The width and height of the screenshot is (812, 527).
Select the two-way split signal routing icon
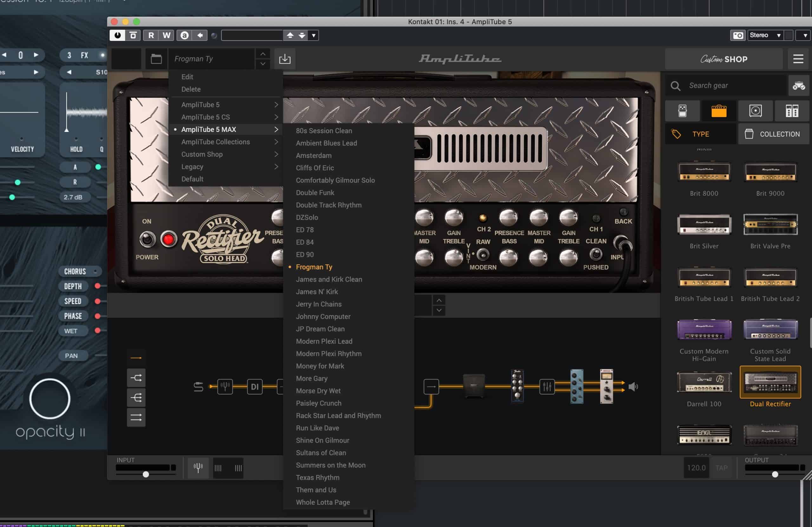click(136, 378)
